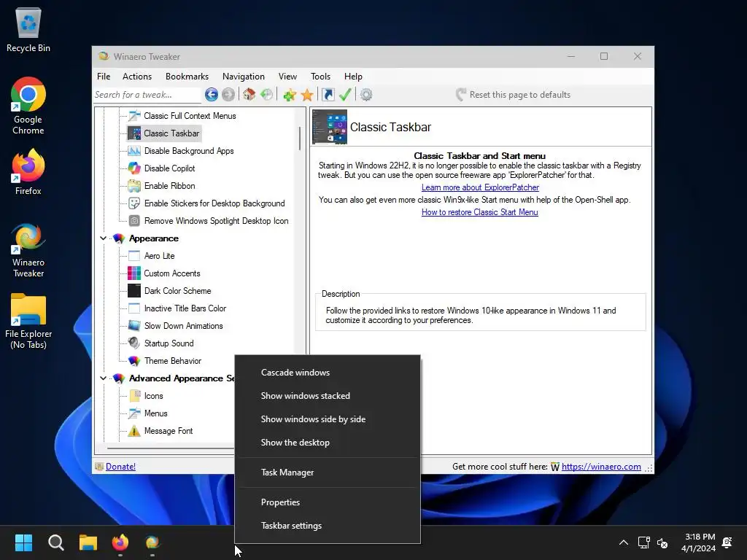Select the Aero Lite tree item
747x560 pixels.
coord(159,256)
